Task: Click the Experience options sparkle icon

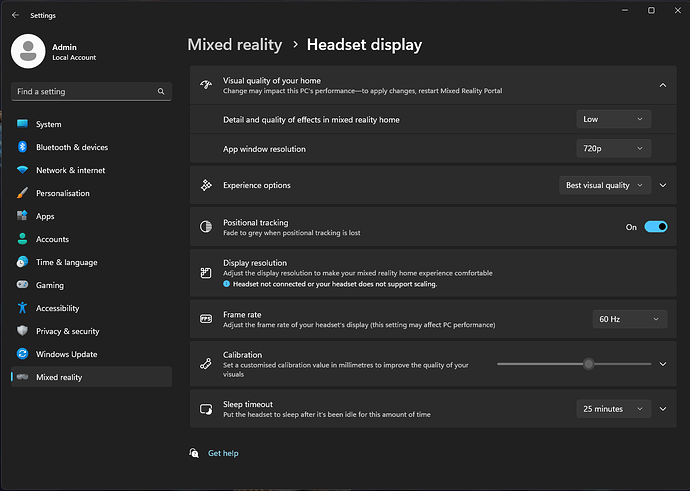Action: point(206,185)
